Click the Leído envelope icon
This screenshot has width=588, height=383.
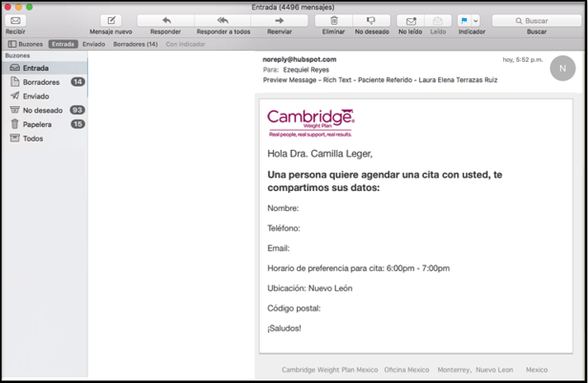[437, 21]
